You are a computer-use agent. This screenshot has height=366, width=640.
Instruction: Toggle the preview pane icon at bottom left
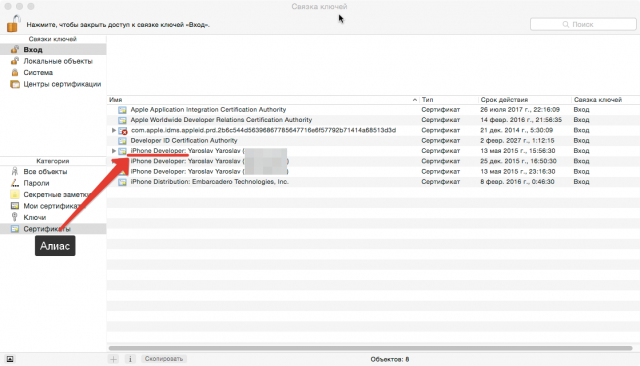click(x=10, y=359)
